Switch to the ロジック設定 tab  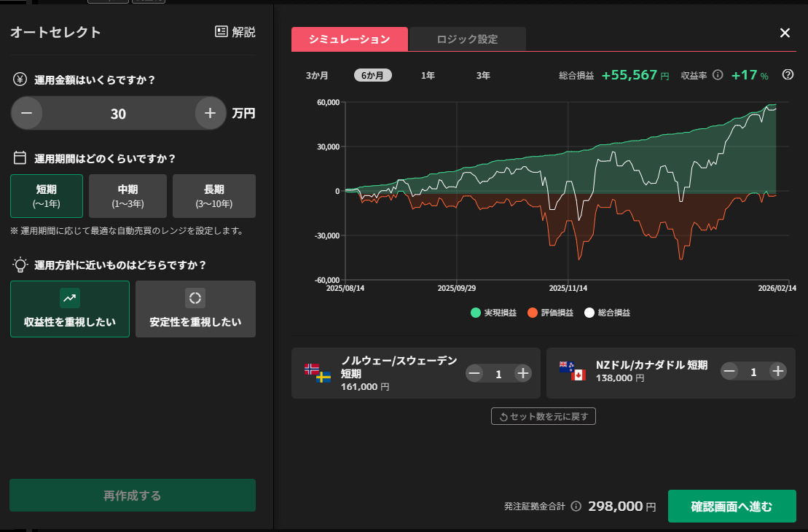click(467, 39)
